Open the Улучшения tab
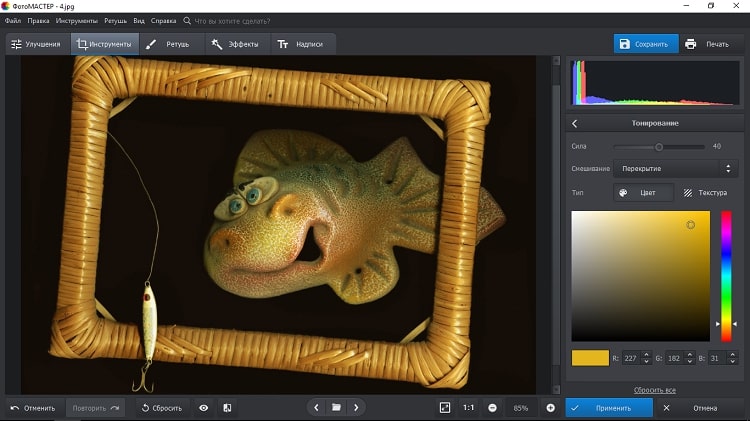This screenshot has width=750, height=421. click(x=35, y=44)
